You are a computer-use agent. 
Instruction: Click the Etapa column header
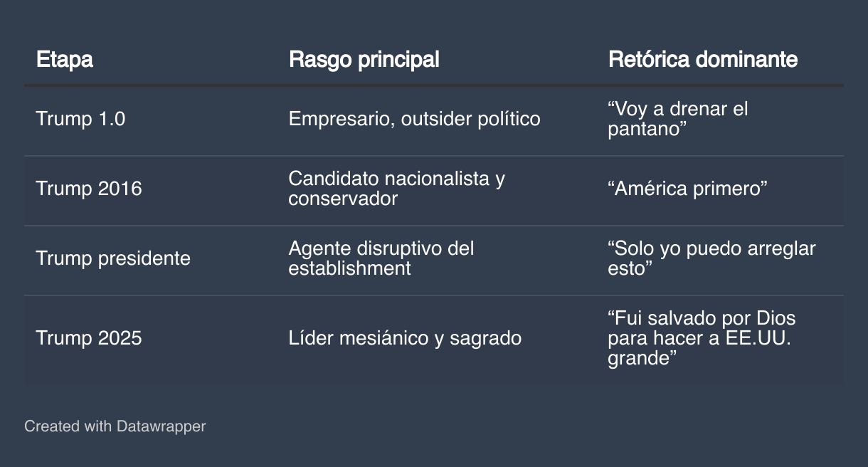64,59
